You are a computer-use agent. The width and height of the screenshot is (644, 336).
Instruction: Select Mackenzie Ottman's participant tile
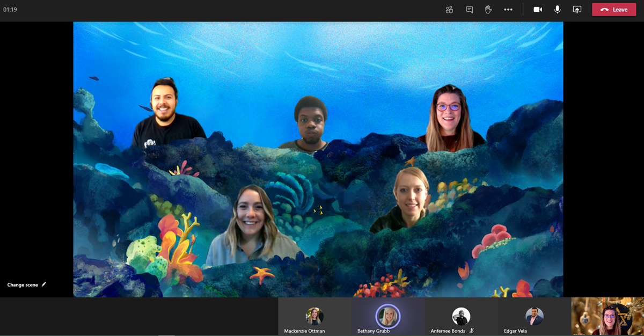point(314,317)
